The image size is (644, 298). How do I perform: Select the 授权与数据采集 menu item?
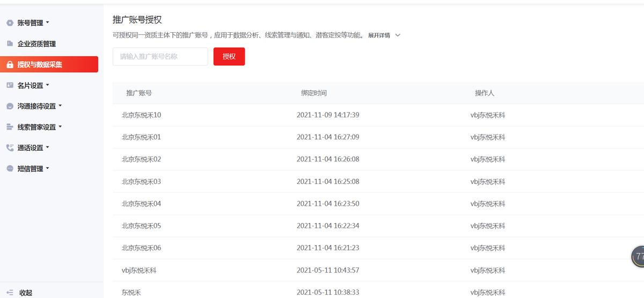(49, 64)
